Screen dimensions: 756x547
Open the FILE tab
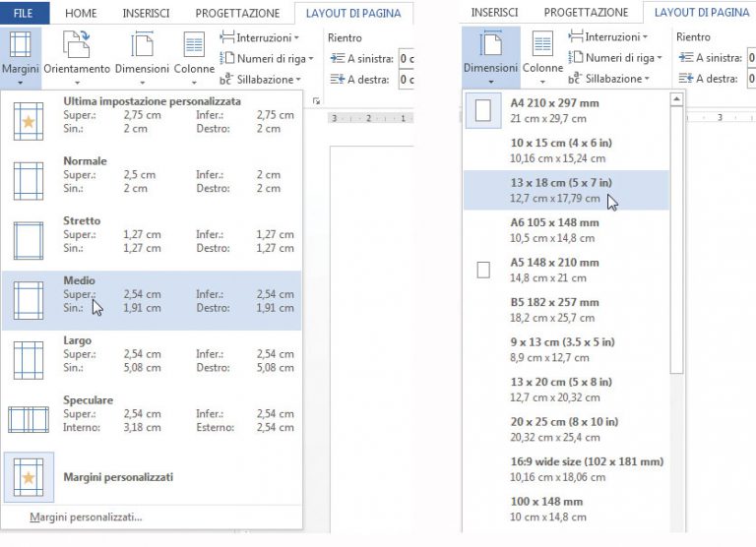point(24,13)
